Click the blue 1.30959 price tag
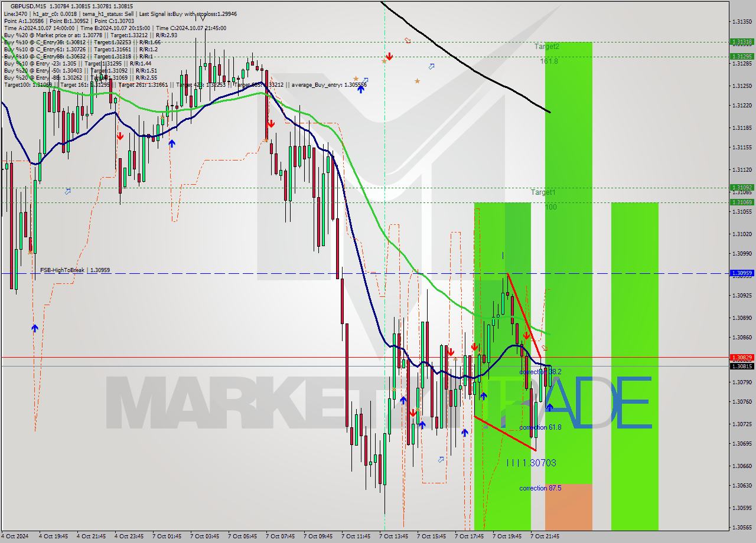Image resolution: width=756 pixels, height=543 pixels. 742,273
